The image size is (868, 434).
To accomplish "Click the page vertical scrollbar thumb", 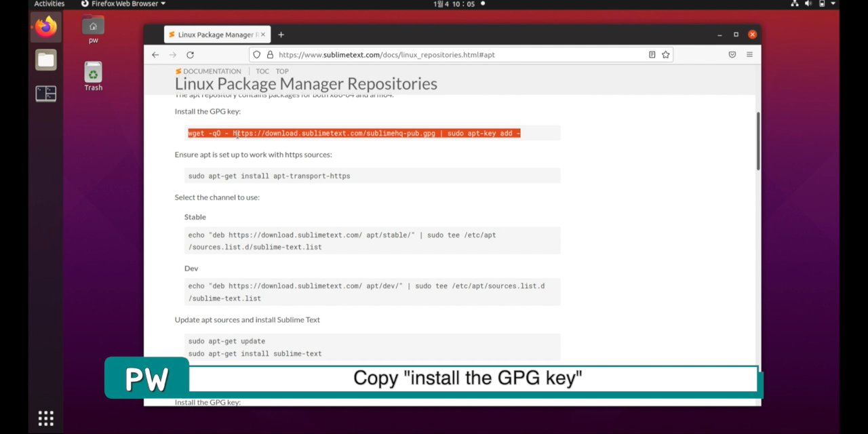I will pos(757,140).
